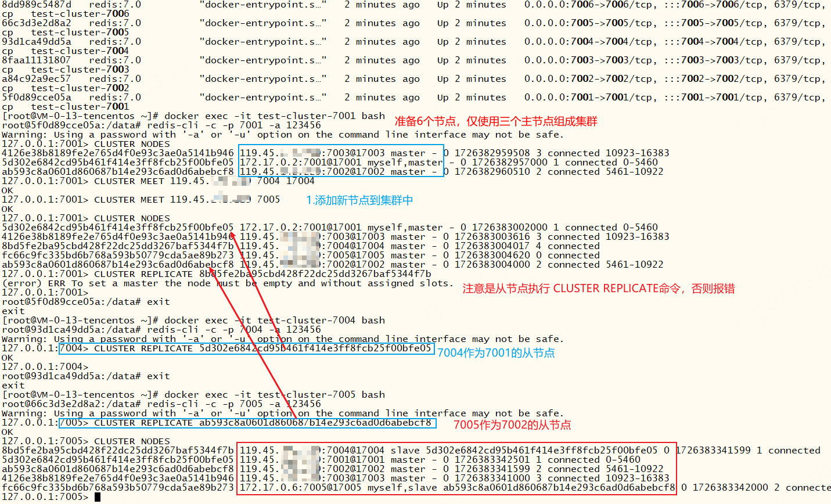Click the CLUSTER REPLICATE ab593c8a command at the 7005 prompt
This screenshot has height=504, width=831.
click(x=263, y=423)
